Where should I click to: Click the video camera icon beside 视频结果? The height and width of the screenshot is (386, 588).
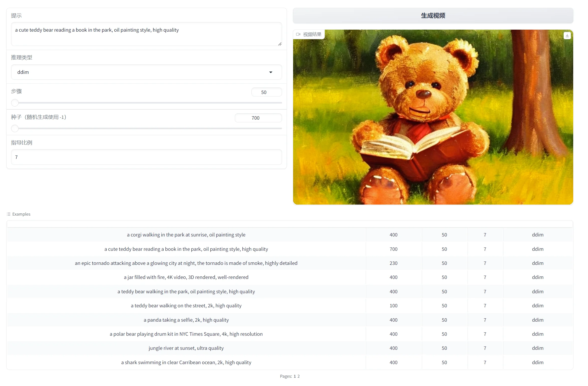[298, 34]
